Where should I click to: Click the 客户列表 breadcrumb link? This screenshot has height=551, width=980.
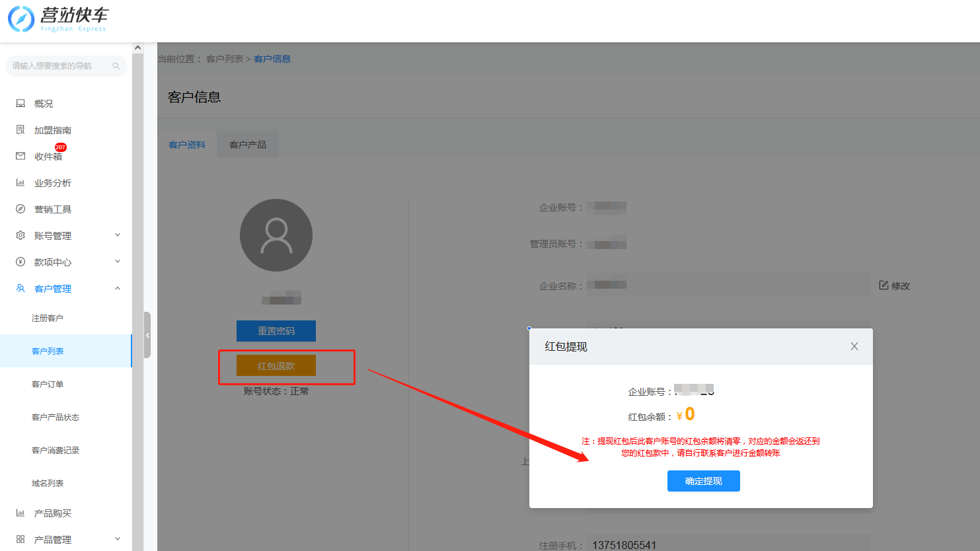(x=225, y=59)
